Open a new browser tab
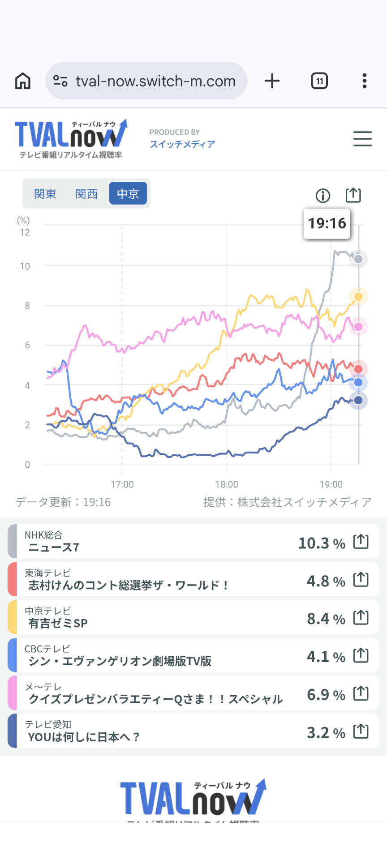This screenshot has height=868, width=387. tap(272, 81)
